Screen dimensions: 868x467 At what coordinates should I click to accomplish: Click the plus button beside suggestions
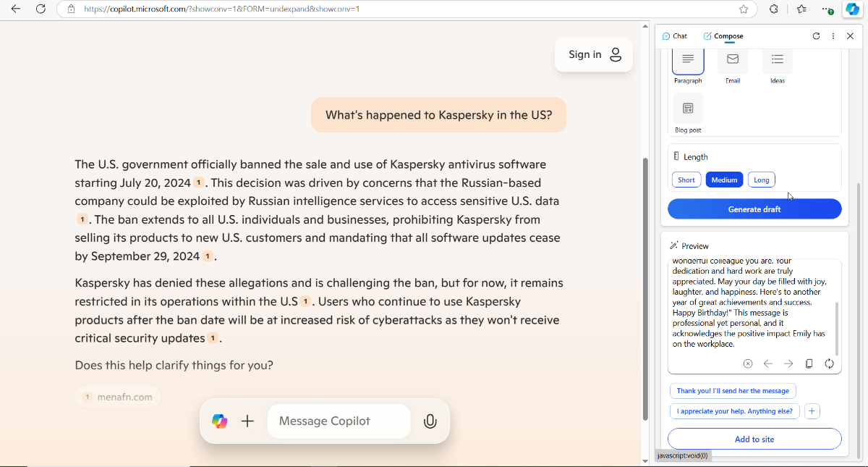click(x=812, y=411)
